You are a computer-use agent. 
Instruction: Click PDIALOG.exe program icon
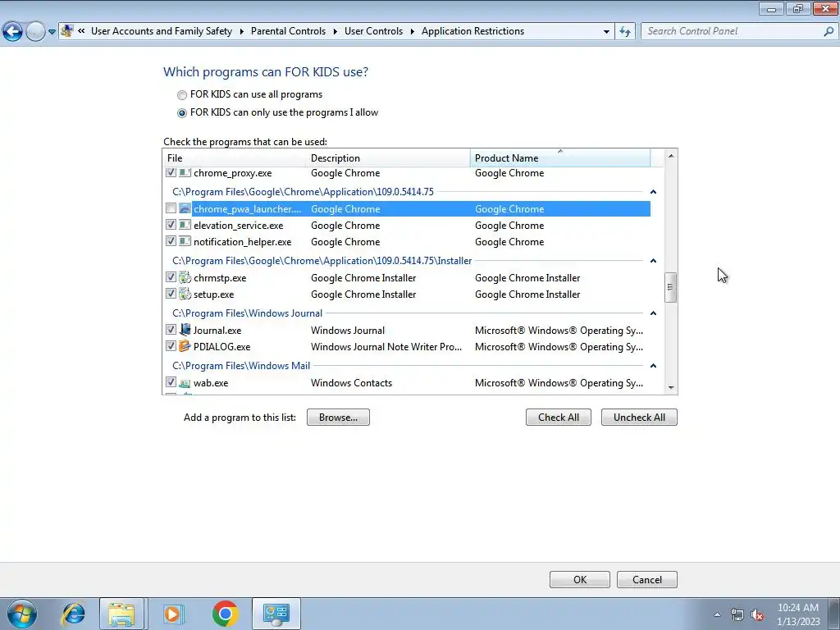[185, 347]
